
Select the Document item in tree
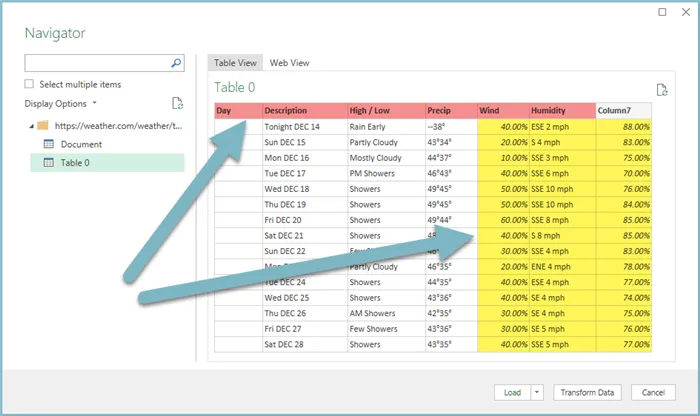tap(81, 145)
